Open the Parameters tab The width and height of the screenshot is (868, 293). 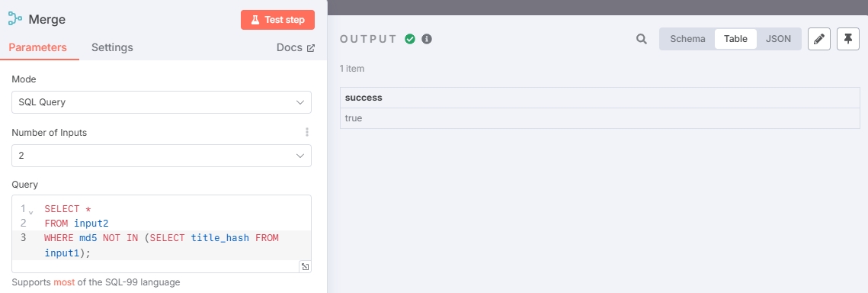tap(37, 47)
